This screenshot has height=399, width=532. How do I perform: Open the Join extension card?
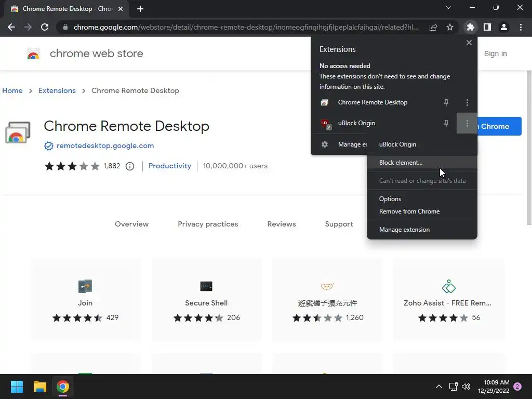tap(85, 300)
